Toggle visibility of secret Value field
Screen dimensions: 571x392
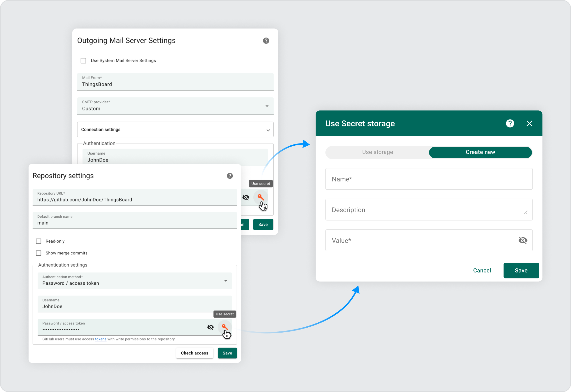coord(522,240)
